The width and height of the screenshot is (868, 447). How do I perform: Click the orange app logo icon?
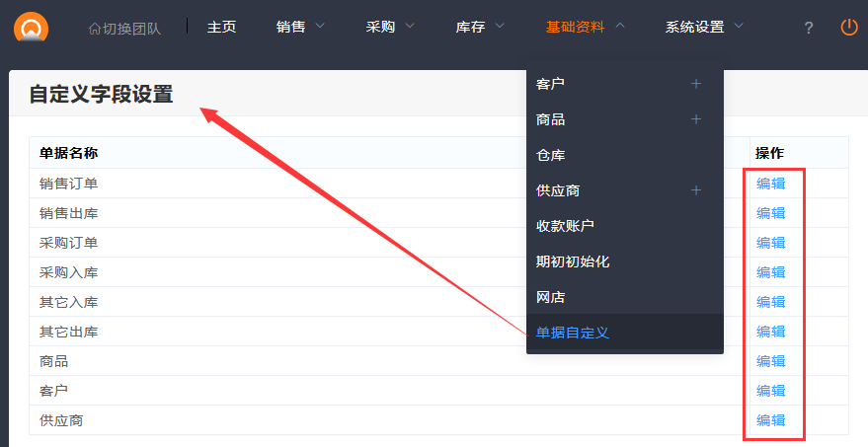coord(32,27)
